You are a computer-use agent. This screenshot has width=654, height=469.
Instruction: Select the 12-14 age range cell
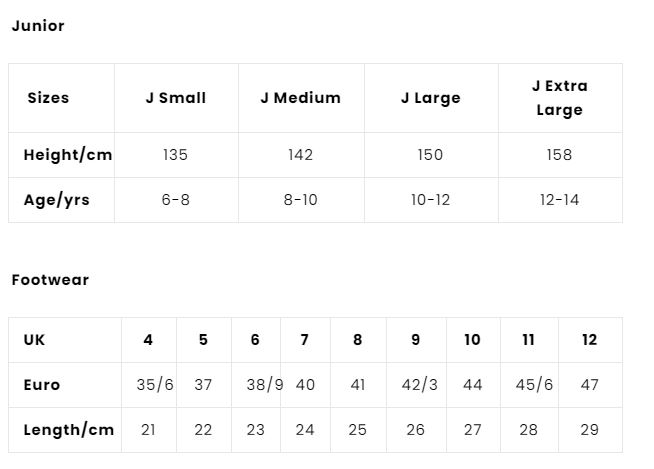559,200
